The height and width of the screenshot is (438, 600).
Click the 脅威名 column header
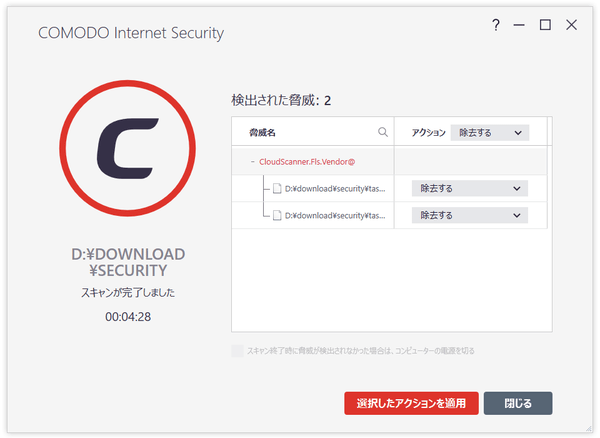(x=262, y=133)
